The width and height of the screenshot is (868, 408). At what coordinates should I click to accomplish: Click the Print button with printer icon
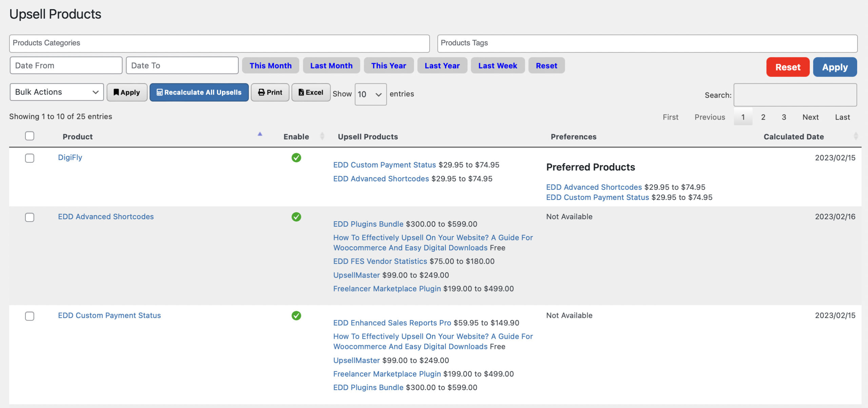(x=270, y=92)
